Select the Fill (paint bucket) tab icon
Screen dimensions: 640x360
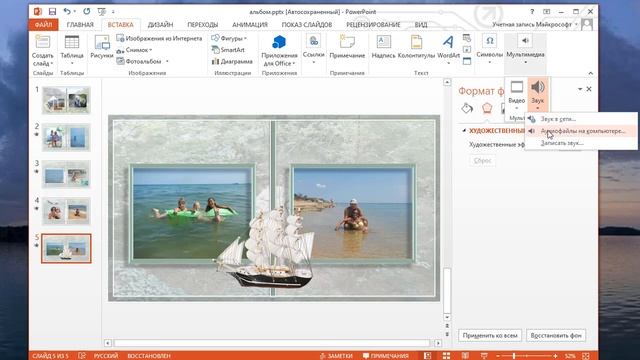[x=467, y=108]
